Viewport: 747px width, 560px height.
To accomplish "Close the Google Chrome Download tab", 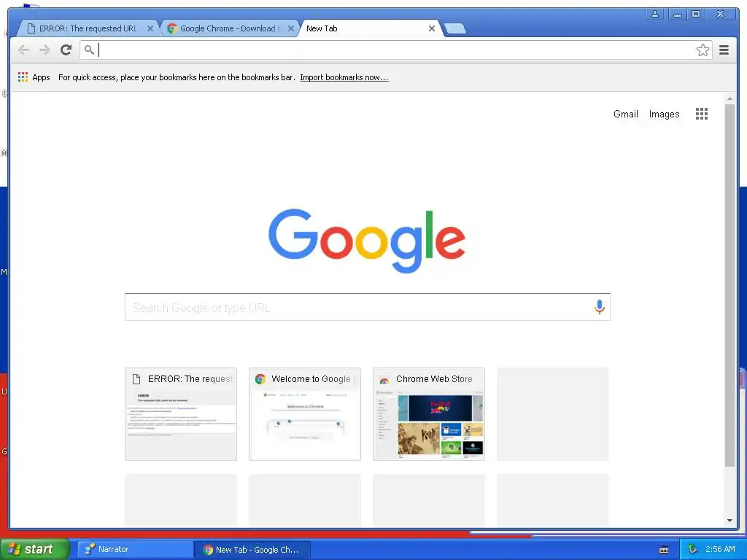I will pyautogui.click(x=291, y=28).
